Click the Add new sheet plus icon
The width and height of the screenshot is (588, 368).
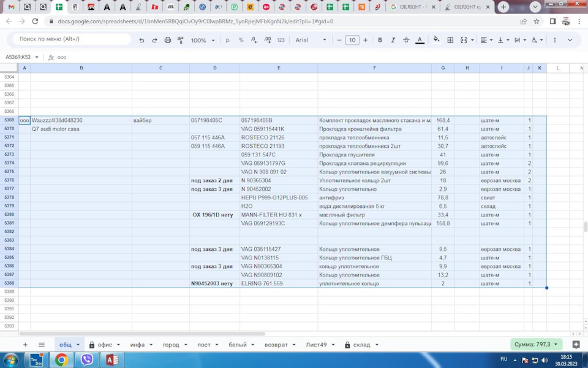click(25, 345)
